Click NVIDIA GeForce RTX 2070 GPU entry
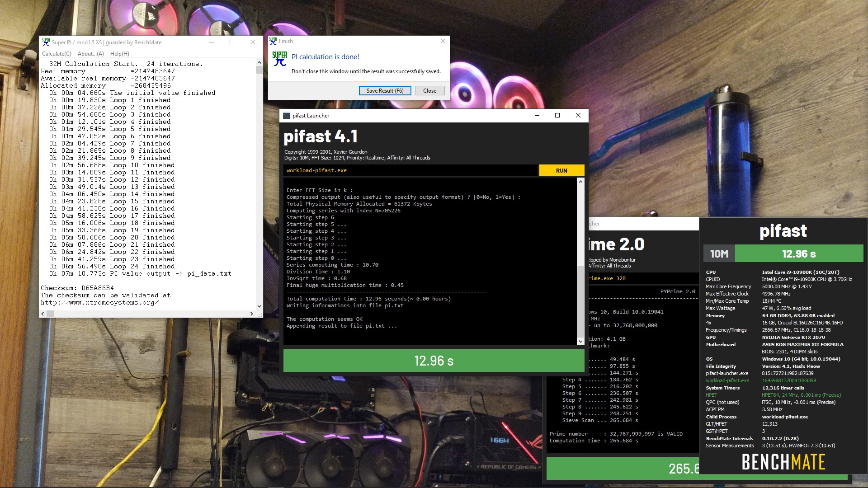868x488 pixels. (x=793, y=337)
